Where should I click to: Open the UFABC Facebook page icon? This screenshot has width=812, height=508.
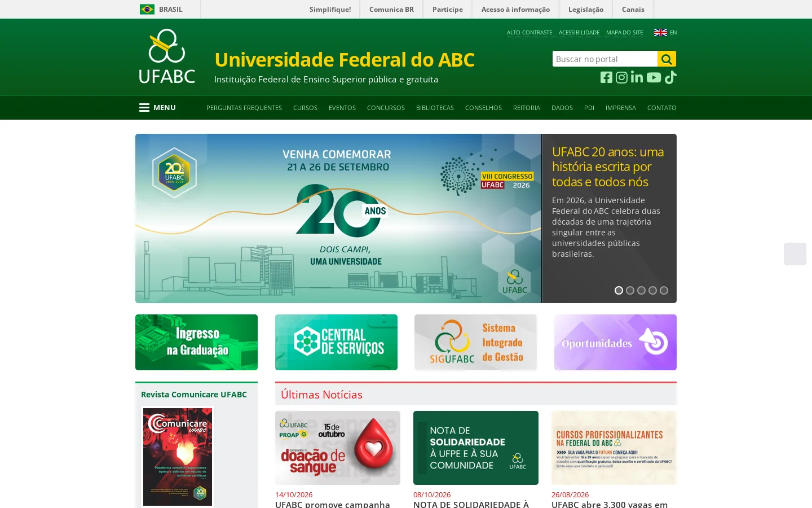point(606,77)
